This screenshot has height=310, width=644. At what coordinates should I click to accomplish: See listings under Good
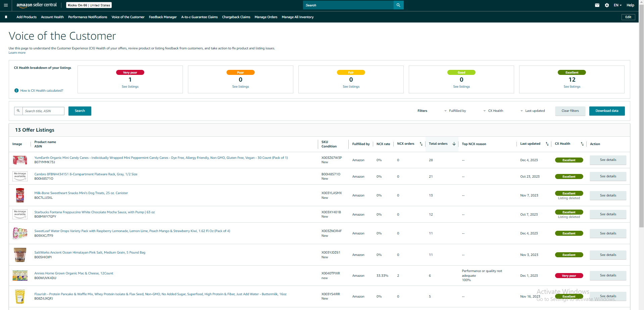click(x=461, y=87)
